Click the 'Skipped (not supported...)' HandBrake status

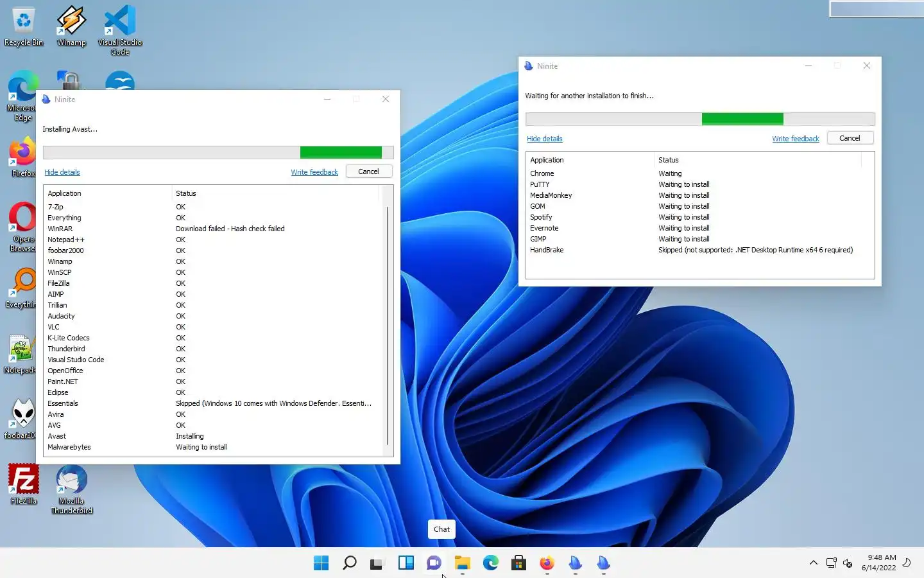tap(755, 250)
